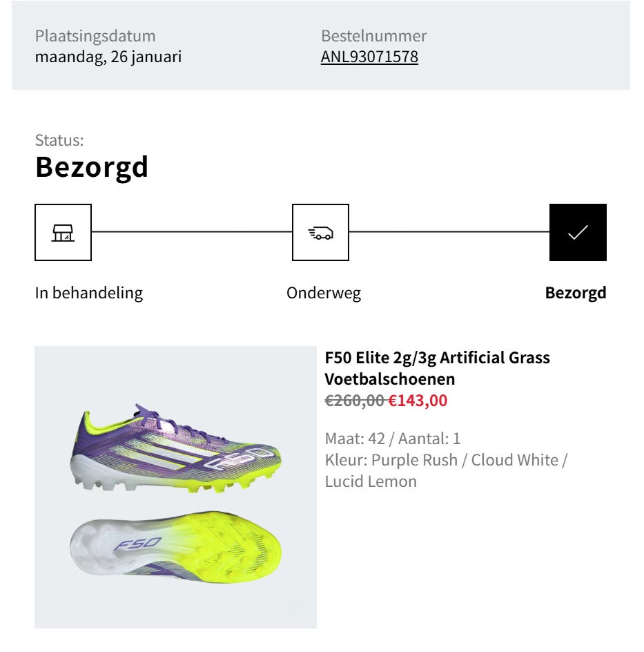Click the discounted price €143,00

point(418,401)
